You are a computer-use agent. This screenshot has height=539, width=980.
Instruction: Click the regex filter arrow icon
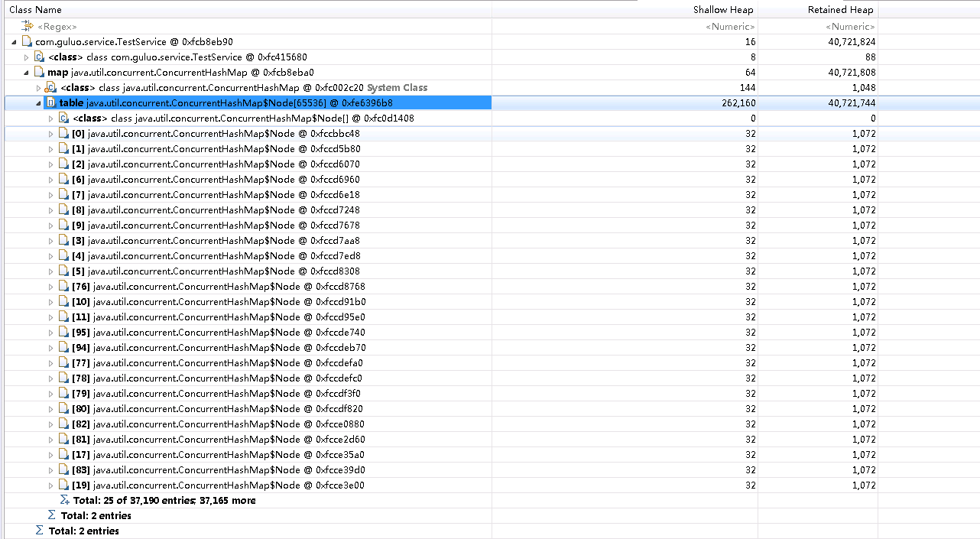[28, 27]
